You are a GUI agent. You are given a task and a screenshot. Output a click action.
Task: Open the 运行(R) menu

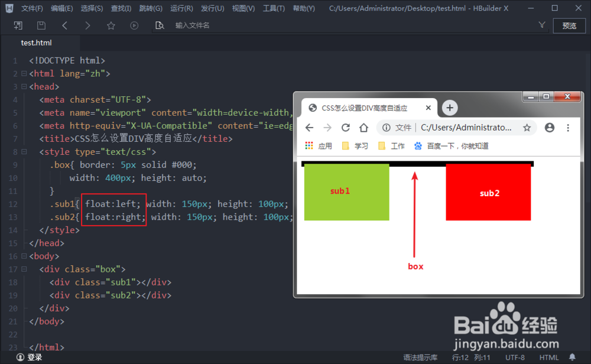pyautogui.click(x=181, y=8)
